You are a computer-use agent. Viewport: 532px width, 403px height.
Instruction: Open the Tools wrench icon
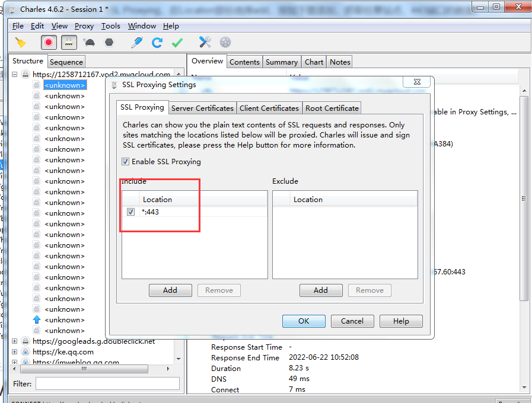click(205, 42)
